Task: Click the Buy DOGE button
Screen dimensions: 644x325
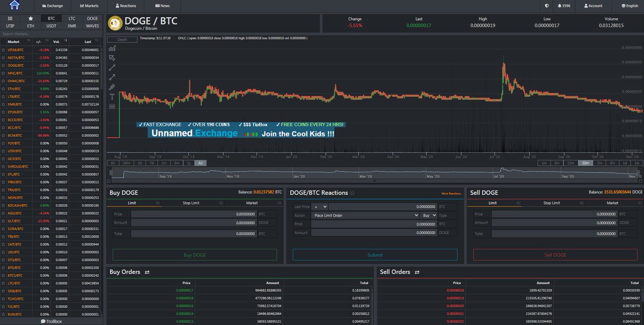Action: coord(195,255)
